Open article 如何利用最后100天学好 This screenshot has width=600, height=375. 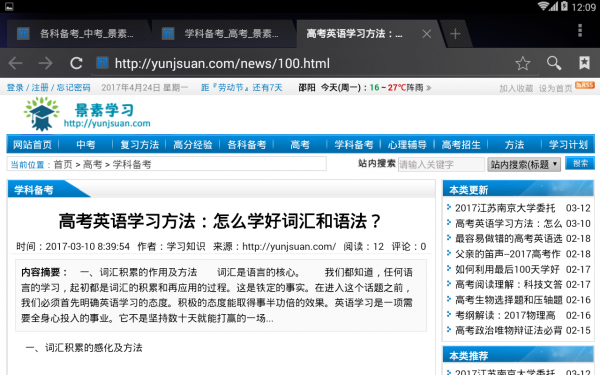point(507,269)
